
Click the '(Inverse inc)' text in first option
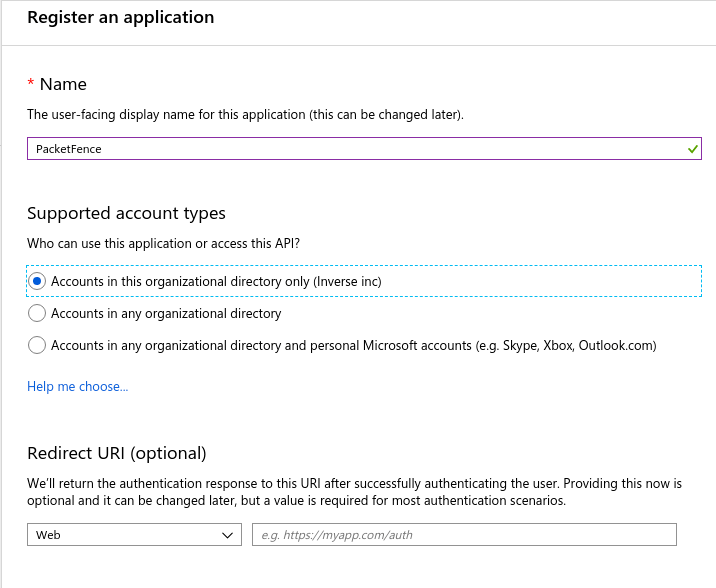coord(347,282)
